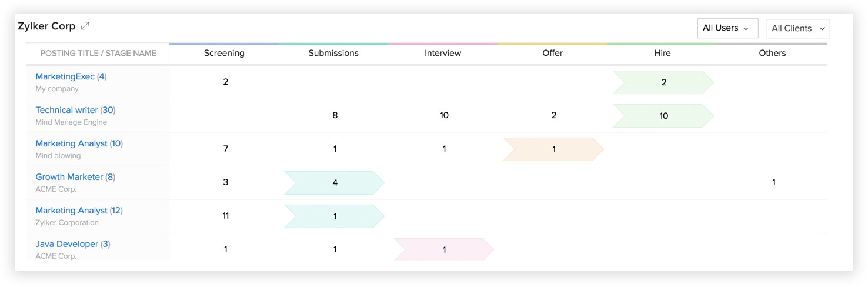
Task: Select the Interview stage column header
Action: [x=443, y=53]
